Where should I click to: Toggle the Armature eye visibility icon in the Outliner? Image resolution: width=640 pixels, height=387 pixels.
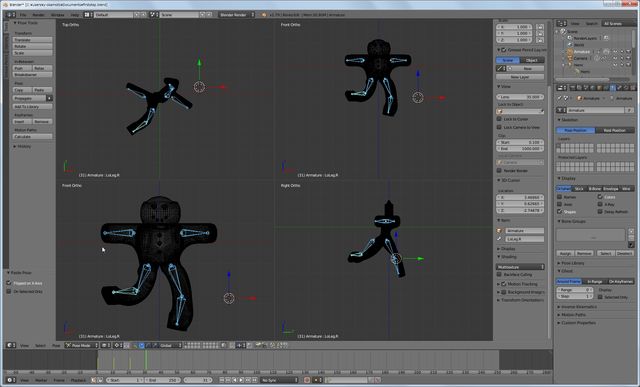click(x=615, y=52)
